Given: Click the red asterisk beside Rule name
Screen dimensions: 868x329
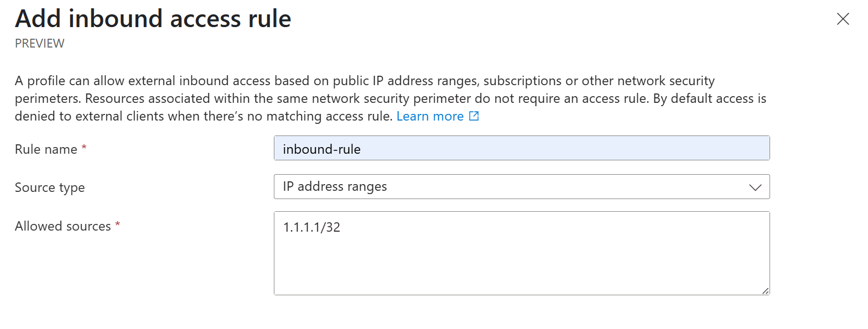Looking at the screenshot, I should click(84, 147).
